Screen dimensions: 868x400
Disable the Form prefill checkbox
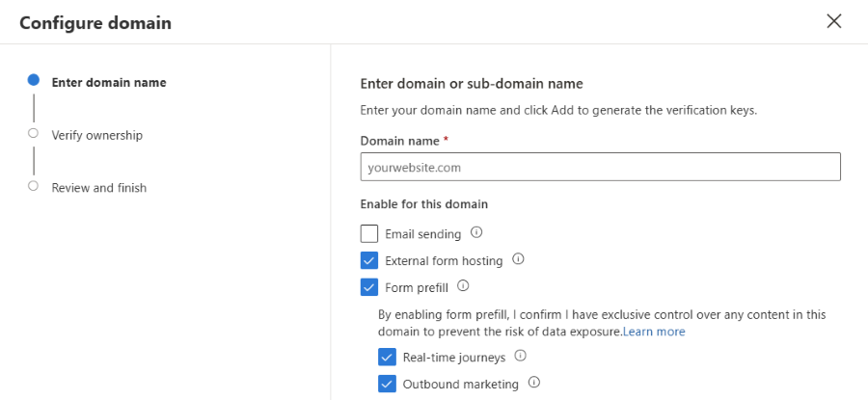(369, 286)
